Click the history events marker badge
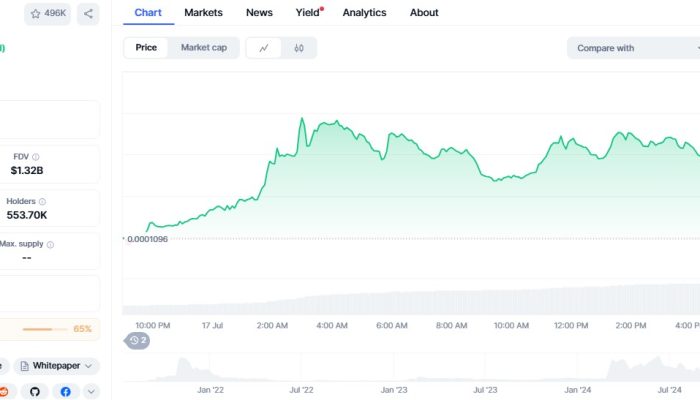This screenshot has width=700, height=400. click(x=138, y=341)
